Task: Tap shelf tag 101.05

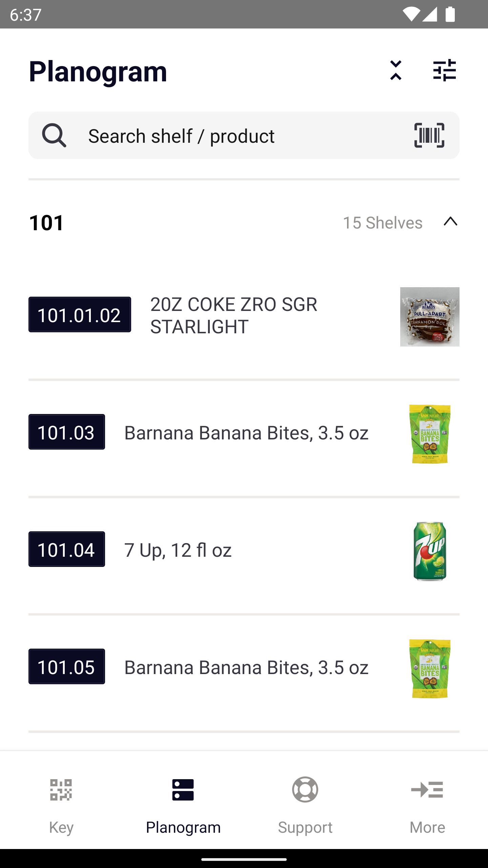Action: 67,667
